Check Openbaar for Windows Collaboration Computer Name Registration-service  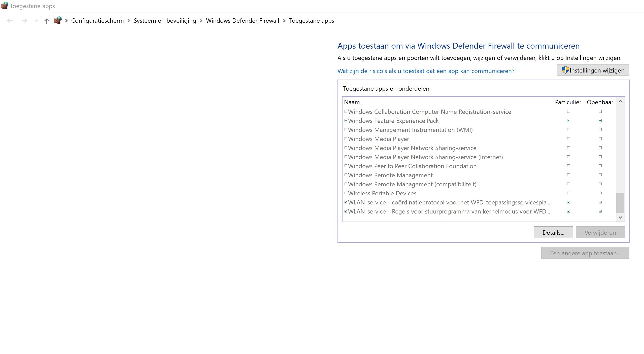click(x=600, y=112)
